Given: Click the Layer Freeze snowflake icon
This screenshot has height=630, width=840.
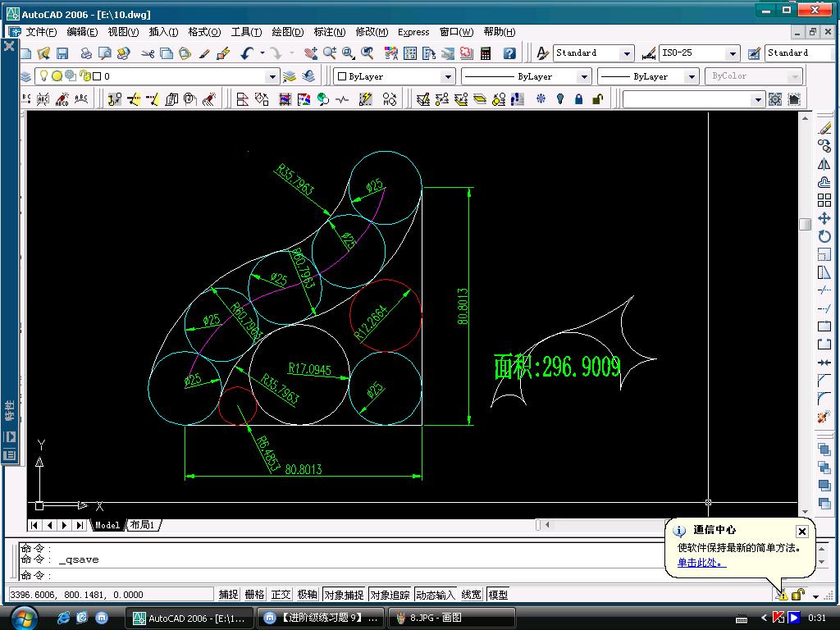Looking at the screenshot, I should (x=541, y=99).
